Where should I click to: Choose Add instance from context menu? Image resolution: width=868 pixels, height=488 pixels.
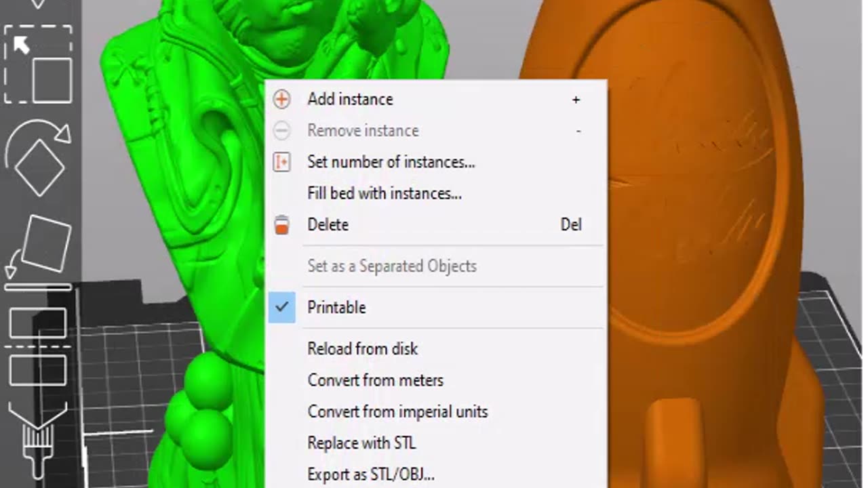click(x=435, y=99)
